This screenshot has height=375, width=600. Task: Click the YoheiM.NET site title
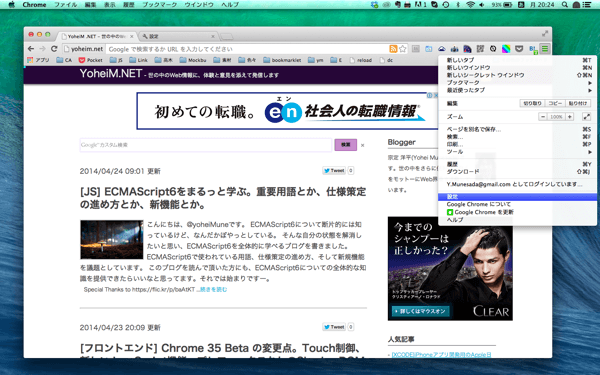coord(111,73)
